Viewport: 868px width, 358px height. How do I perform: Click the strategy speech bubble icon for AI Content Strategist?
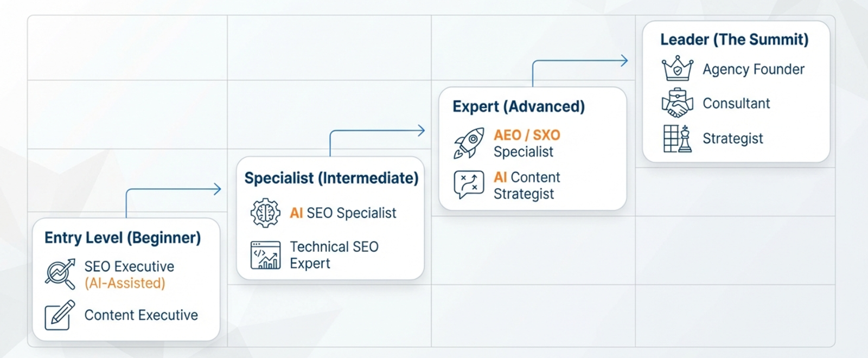click(x=469, y=185)
